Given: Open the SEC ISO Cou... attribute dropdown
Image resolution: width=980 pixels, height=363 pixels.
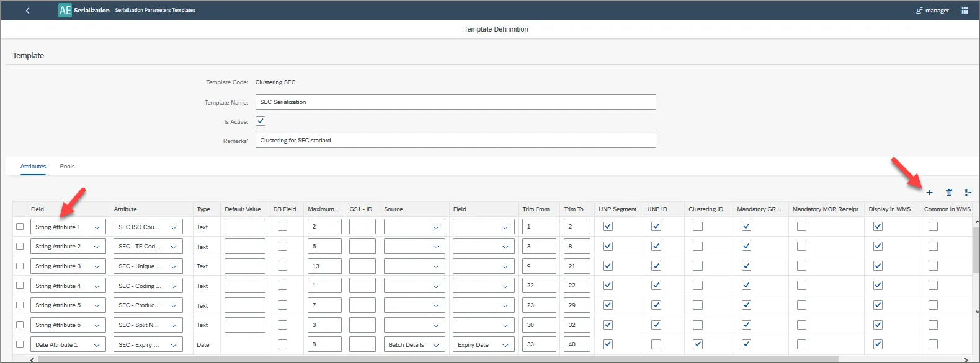Looking at the screenshot, I should pos(148,227).
